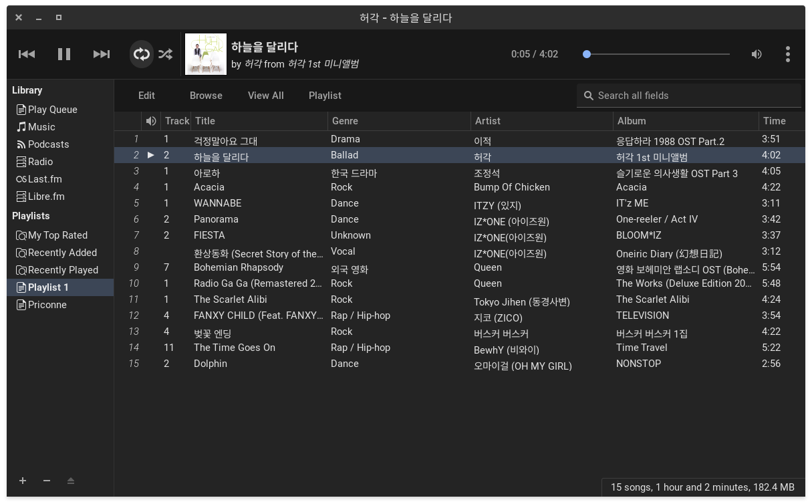This screenshot has width=812, height=504.
Task: Click the Search all fields box
Action: click(695, 96)
